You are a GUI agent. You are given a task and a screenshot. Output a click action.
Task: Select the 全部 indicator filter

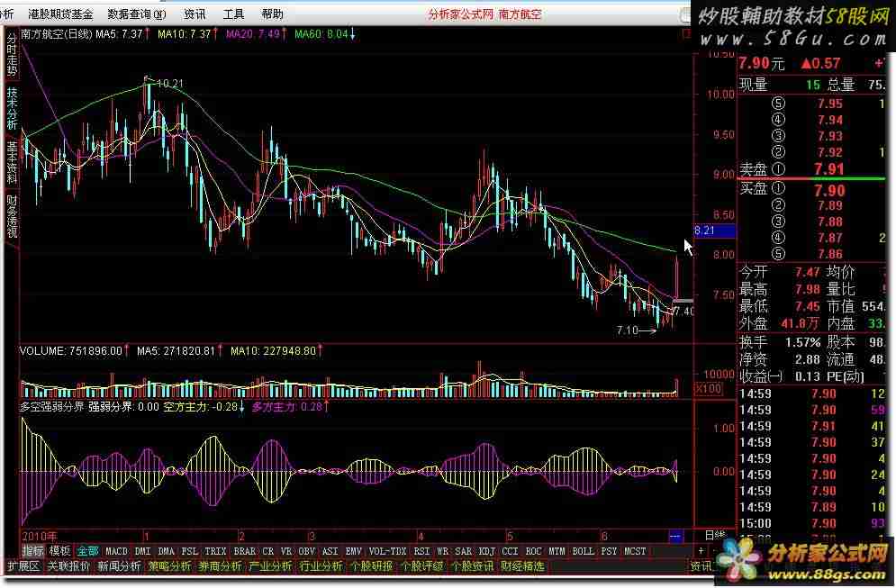click(x=87, y=551)
